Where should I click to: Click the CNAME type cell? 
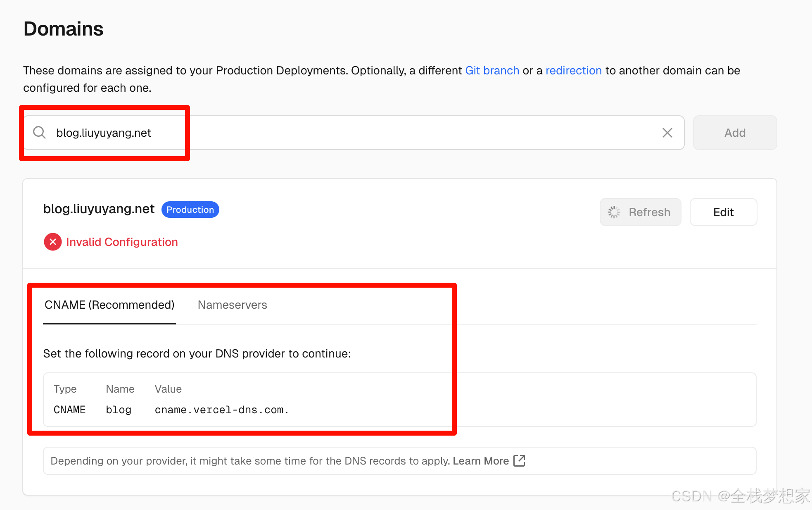click(x=69, y=410)
